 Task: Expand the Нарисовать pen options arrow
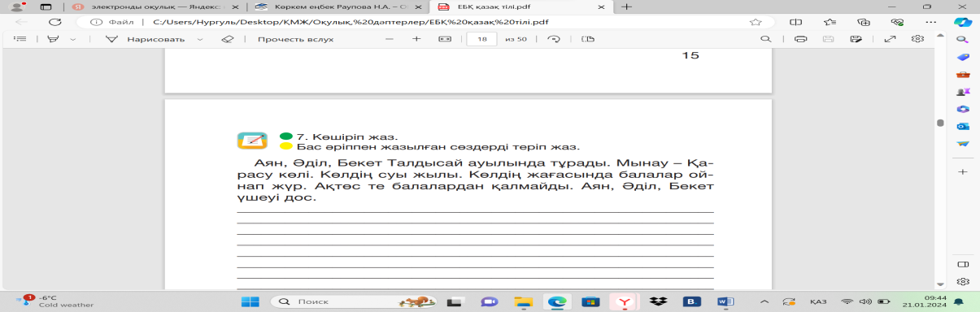point(200,39)
